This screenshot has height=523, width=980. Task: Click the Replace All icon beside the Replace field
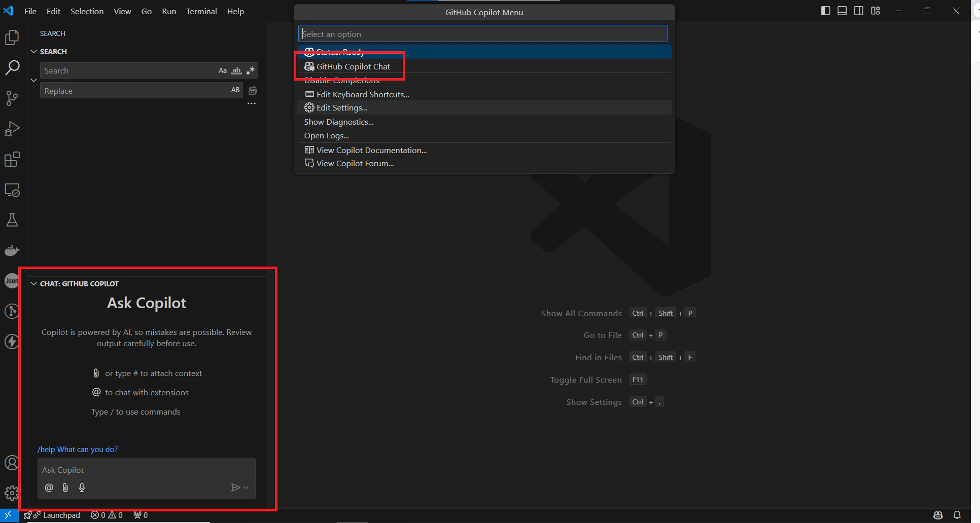pos(253,91)
